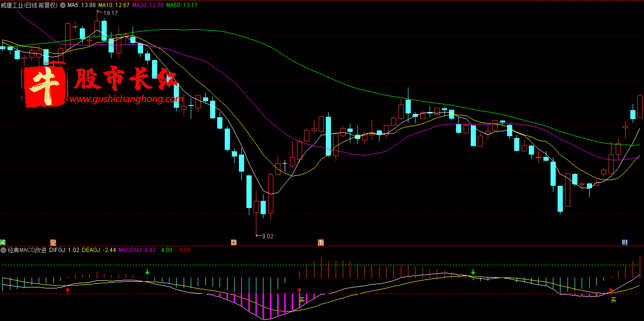Click the MA5: 13.88 indicator label
This screenshot has width=644, height=321.
pyautogui.click(x=82, y=5)
